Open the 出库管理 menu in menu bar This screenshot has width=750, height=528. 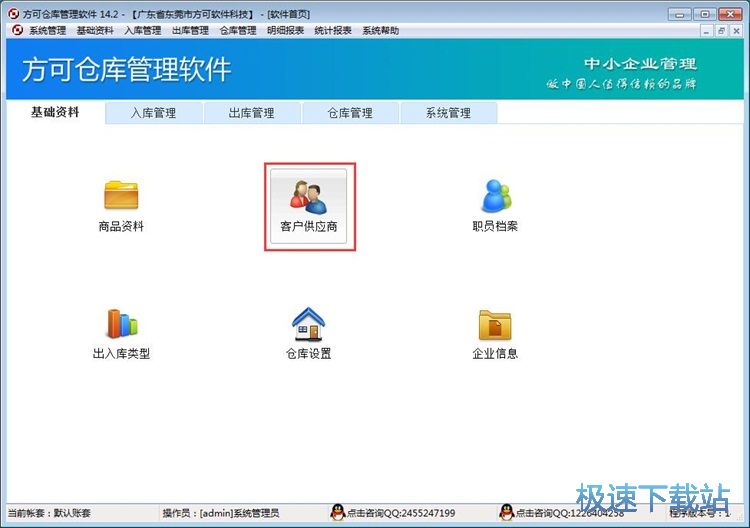(x=190, y=31)
